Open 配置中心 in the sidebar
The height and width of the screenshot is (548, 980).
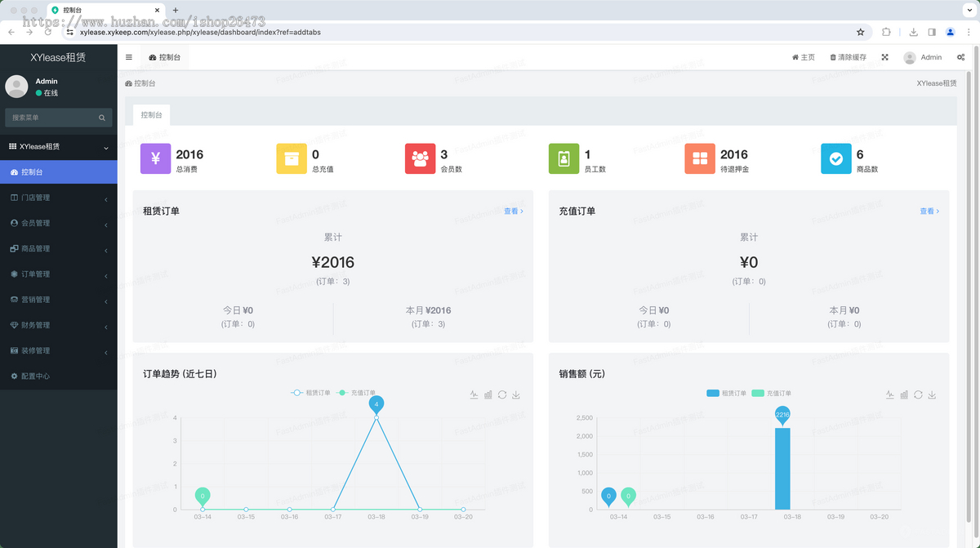pos(59,376)
